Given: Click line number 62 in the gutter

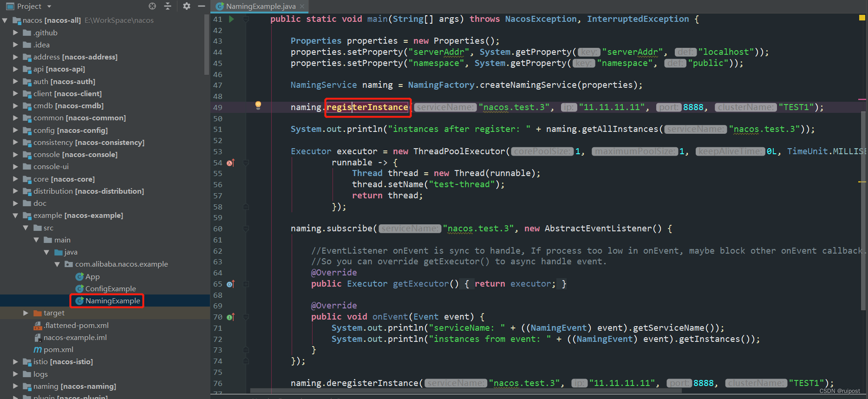Looking at the screenshot, I should [218, 251].
